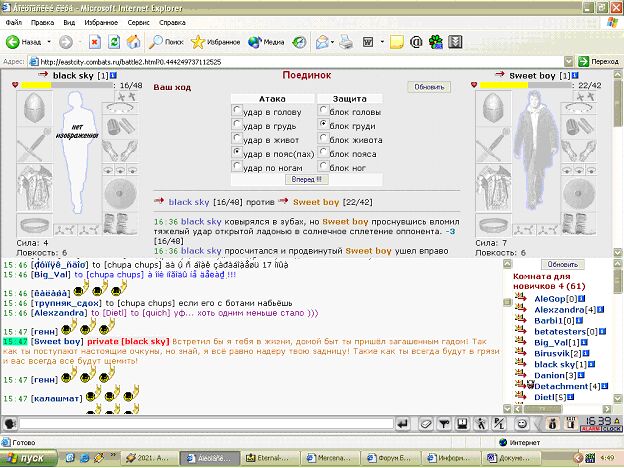
Task: Click Birusvik in the room list
Action: 552,353
